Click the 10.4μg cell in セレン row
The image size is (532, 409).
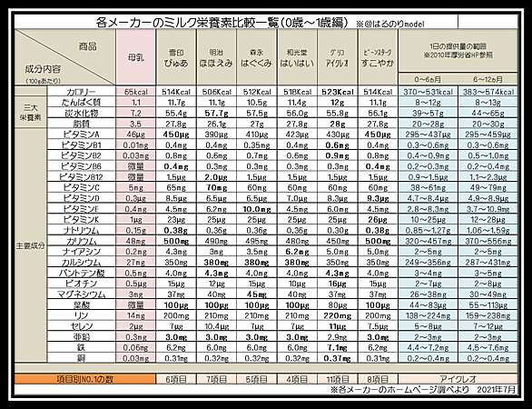(x=216, y=326)
